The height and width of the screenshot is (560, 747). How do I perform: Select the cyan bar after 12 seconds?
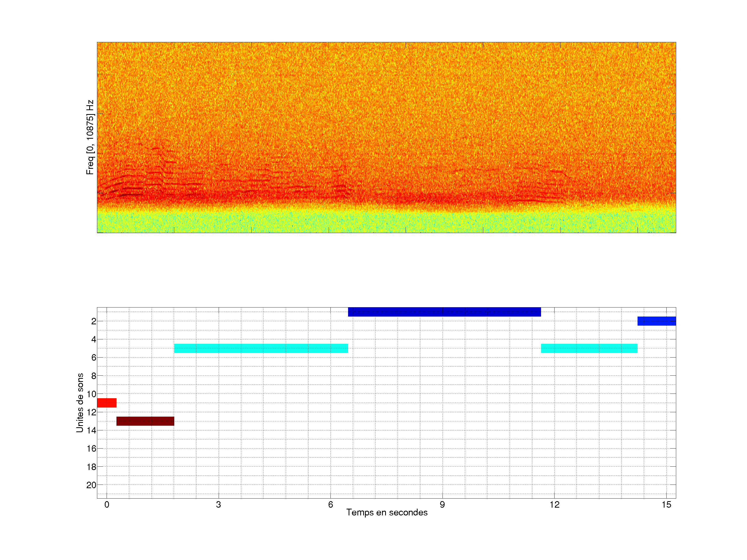point(589,348)
